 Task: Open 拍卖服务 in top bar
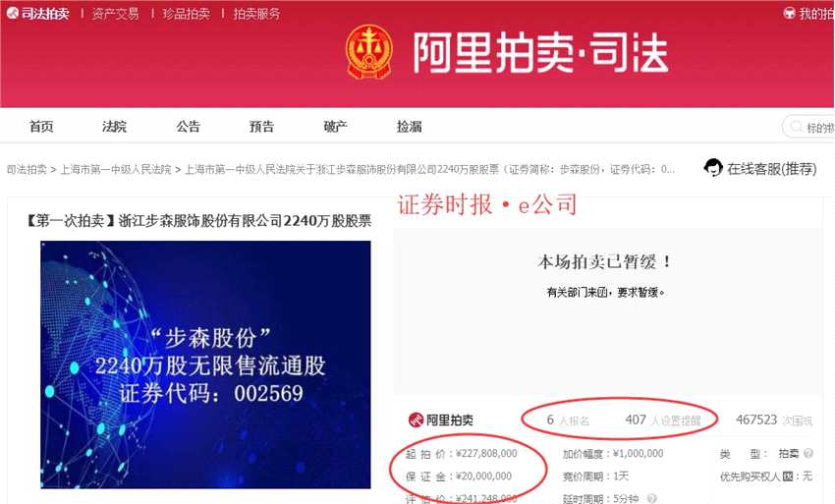click(x=256, y=14)
